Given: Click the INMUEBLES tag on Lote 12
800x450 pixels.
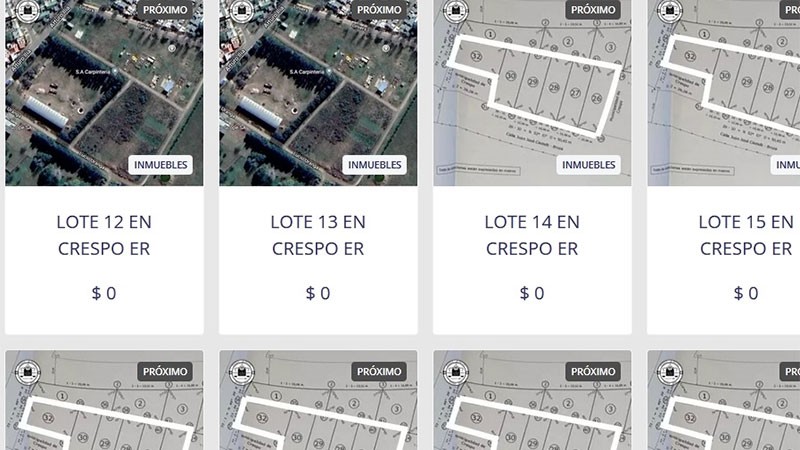Looking at the screenshot, I should [x=161, y=165].
